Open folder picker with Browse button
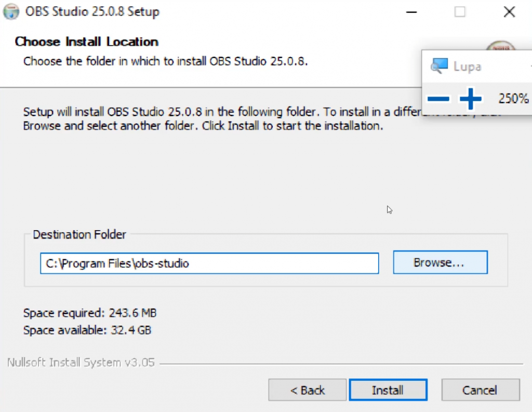532x412 pixels. click(440, 262)
